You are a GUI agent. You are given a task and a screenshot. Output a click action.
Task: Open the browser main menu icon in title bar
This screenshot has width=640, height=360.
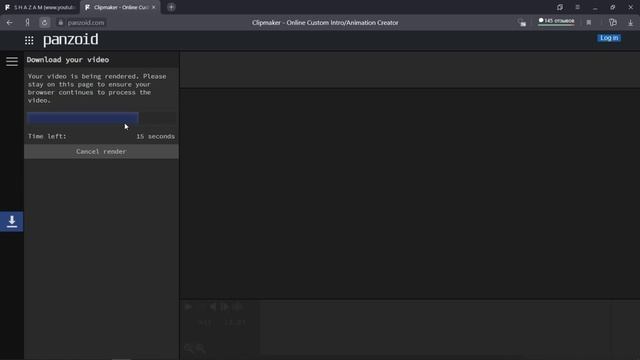(577, 7)
